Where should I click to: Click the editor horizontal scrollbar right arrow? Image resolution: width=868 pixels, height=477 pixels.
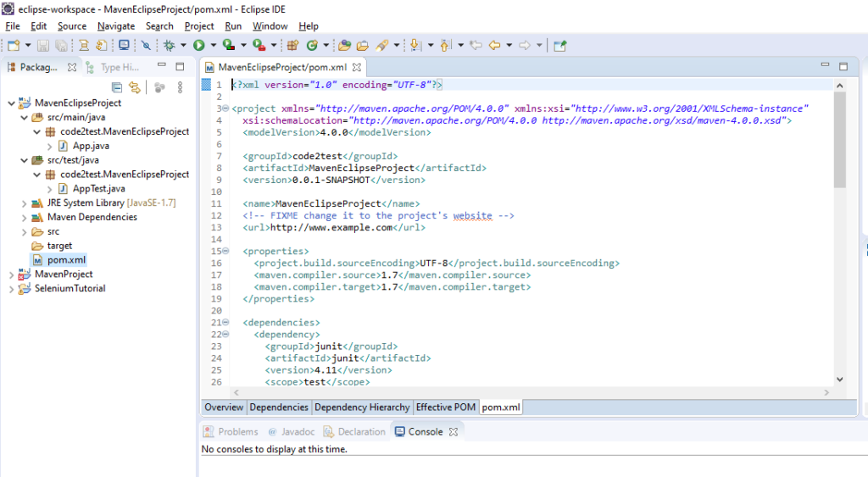click(x=826, y=392)
